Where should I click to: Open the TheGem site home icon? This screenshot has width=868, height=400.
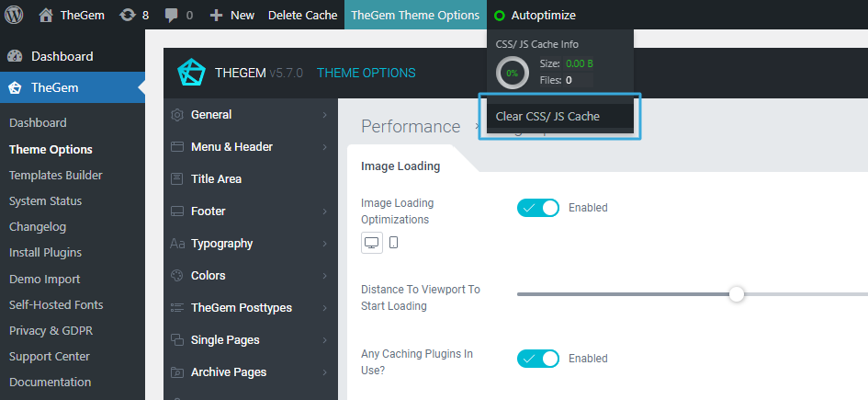46,15
